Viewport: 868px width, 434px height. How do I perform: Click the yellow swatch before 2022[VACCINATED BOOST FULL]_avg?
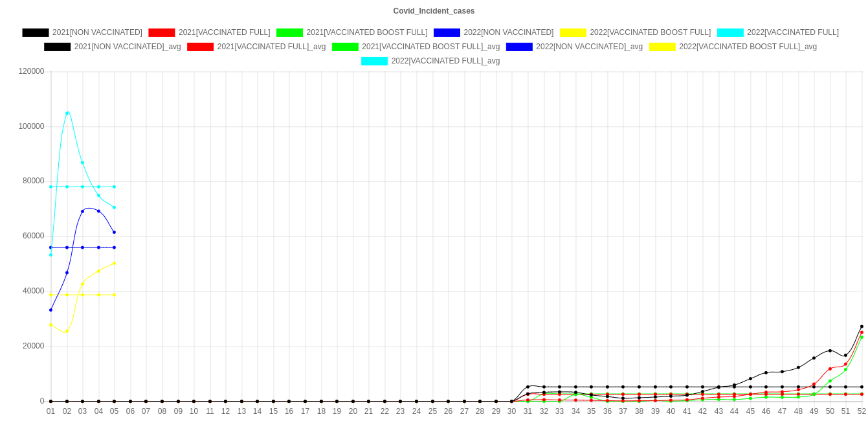pyautogui.click(x=662, y=47)
